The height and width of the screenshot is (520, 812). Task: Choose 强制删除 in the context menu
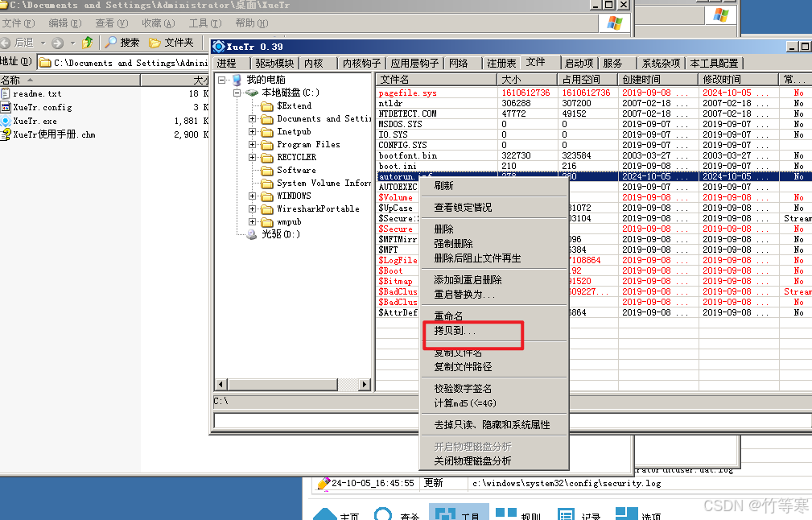(453, 244)
